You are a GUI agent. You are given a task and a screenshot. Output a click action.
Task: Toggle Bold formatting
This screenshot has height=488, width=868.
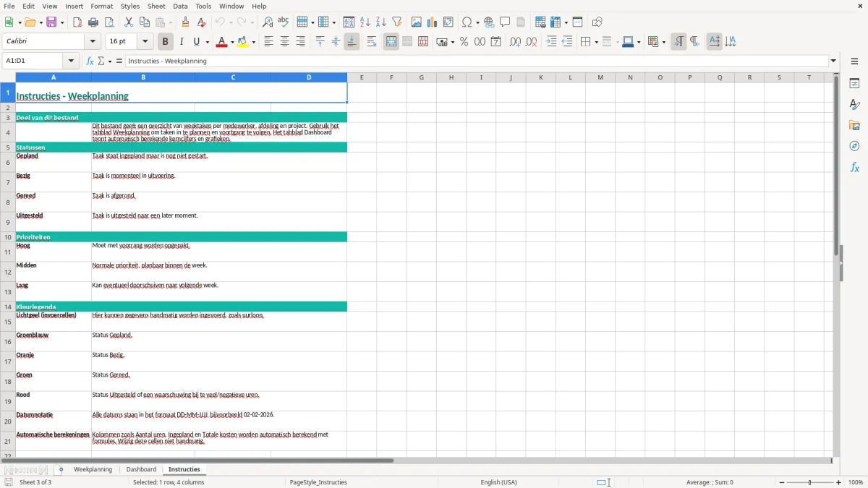pyautogui.click(x=166, y=42)
